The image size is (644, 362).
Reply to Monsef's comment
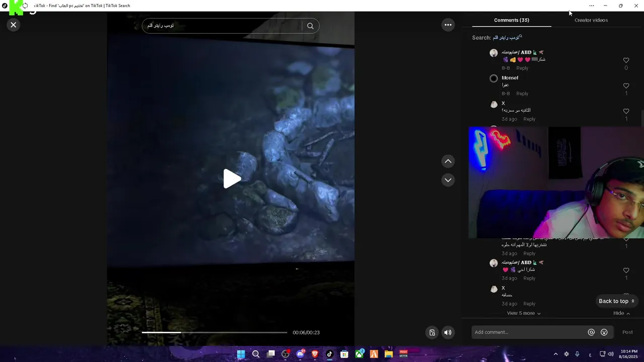click(x=522, y=94)
